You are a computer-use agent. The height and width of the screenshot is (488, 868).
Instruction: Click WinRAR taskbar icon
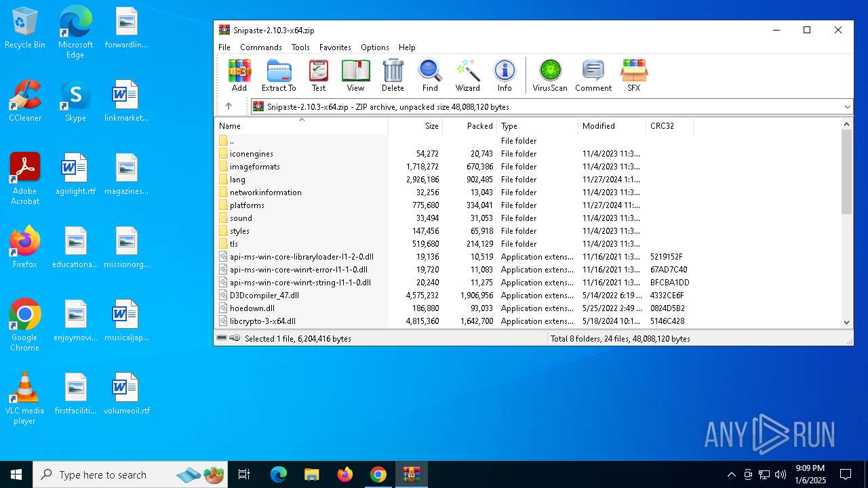pos(412,474)
